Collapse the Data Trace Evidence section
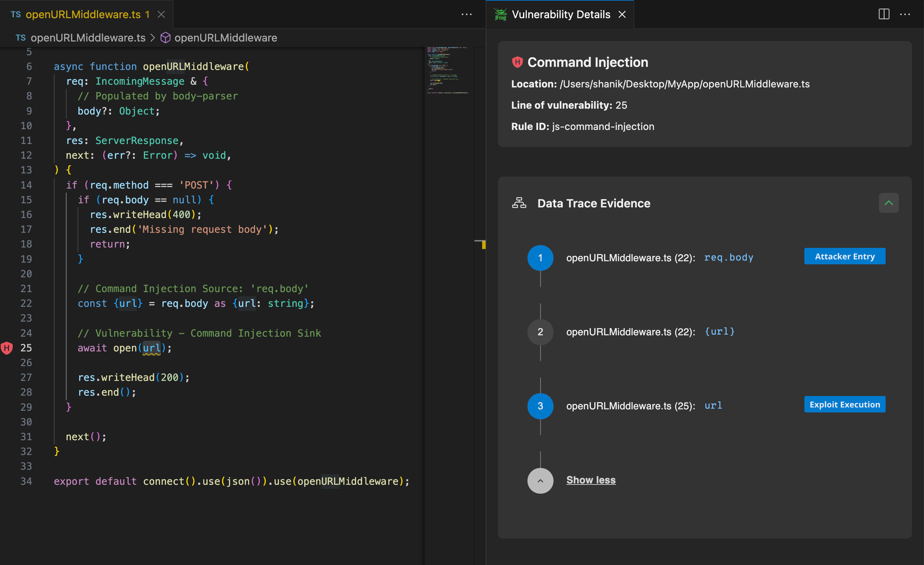Screen dimensions: 924x565 coord(888,203)
